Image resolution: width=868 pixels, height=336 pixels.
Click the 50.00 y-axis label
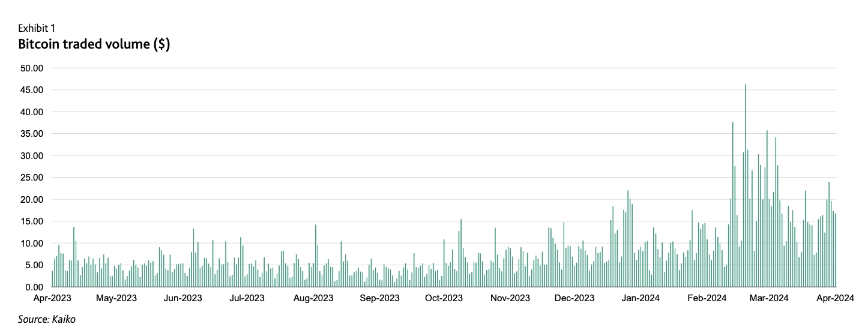point(31,68)
